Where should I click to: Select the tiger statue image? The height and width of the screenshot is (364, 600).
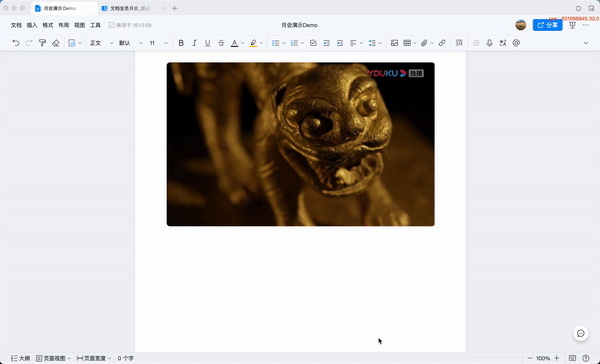(300, 144)
